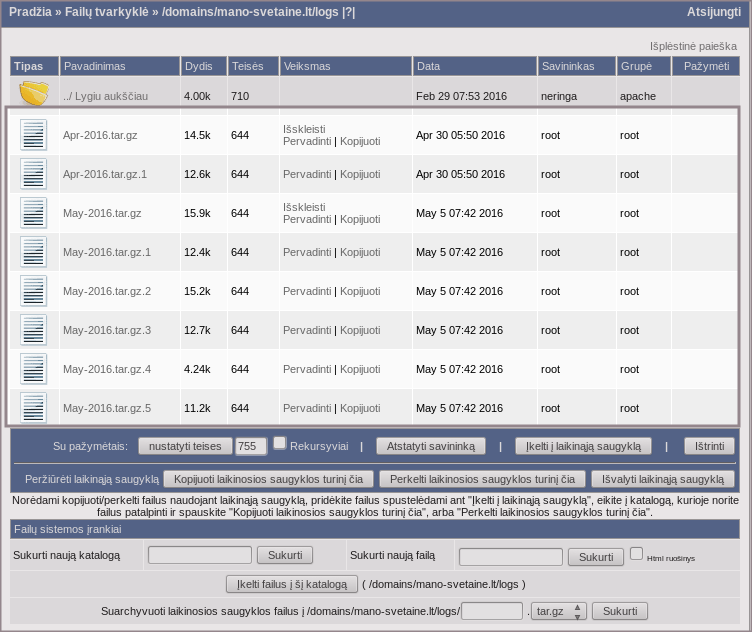Click the Išskleisti link for Apr-2016.tar.gz
752x632 pixels.
point(304,129)
